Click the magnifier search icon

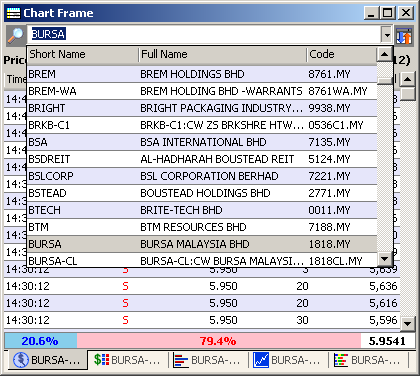(x=16, y=35)
